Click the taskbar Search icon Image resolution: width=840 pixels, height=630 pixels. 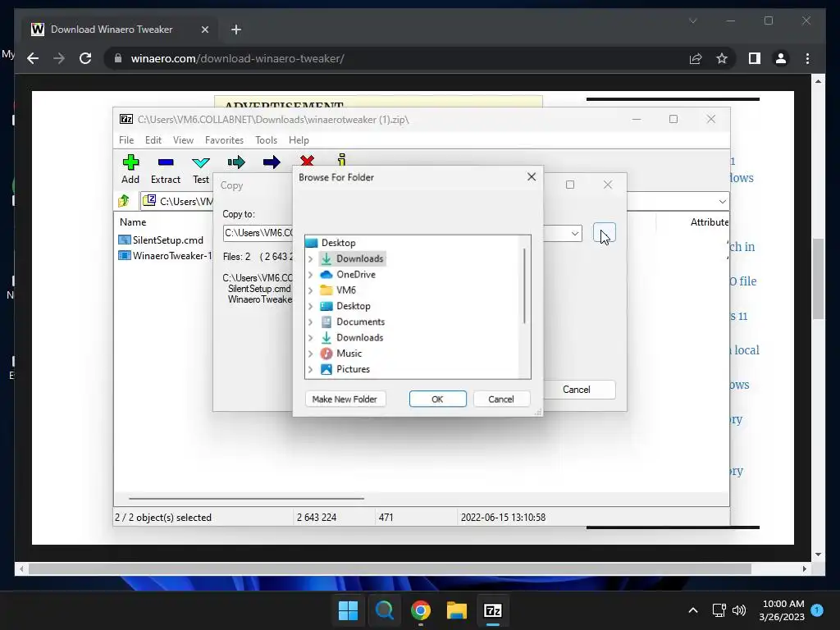[384, 610]
